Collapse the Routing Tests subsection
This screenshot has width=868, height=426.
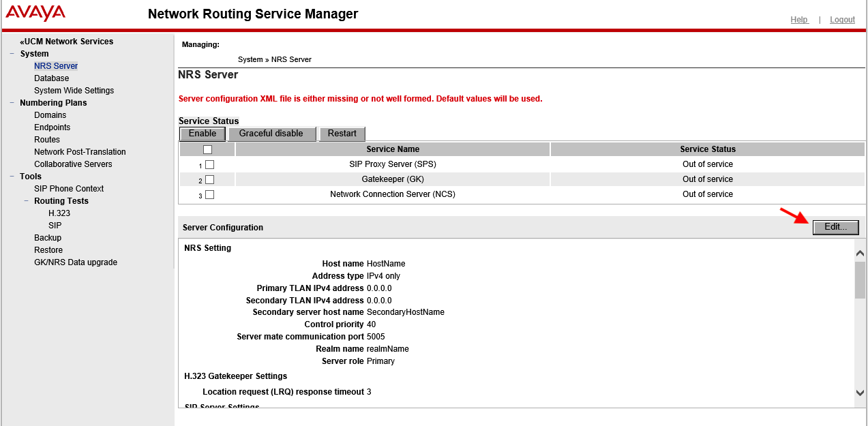(27, 201)
